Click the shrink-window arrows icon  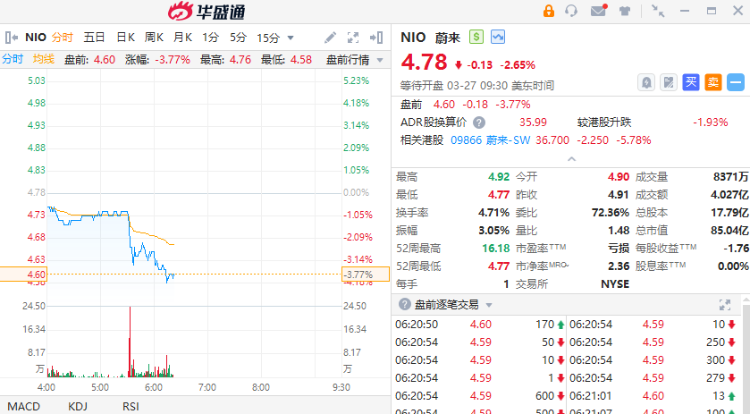click(x=658, y=11)
